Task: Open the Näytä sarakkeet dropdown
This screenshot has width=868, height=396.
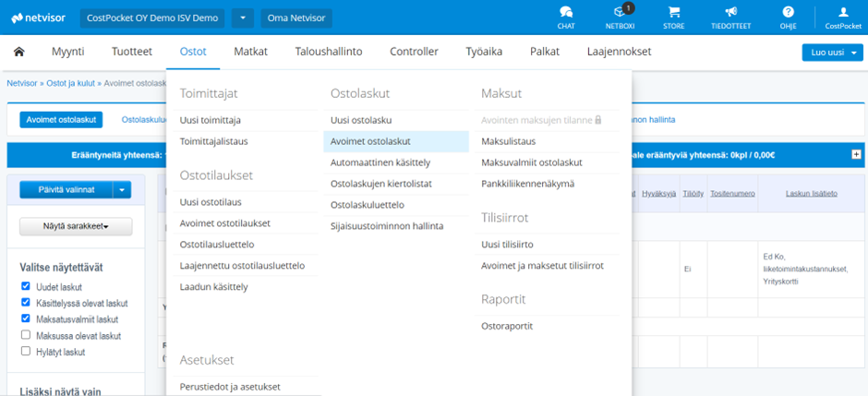Action: click(x=76, y=226)
